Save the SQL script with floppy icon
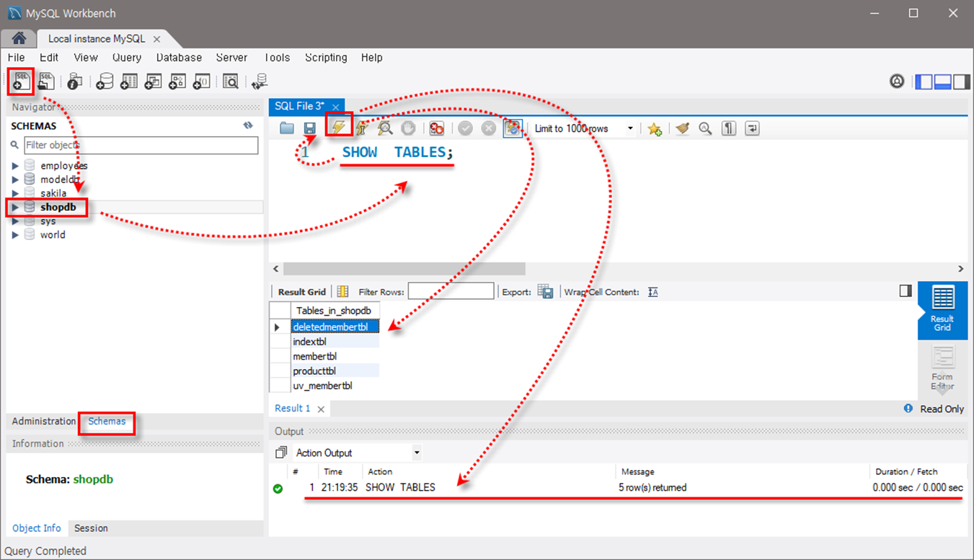Image resolution: width=974 pixels, height=560 pixels. [x=310, y=128]
